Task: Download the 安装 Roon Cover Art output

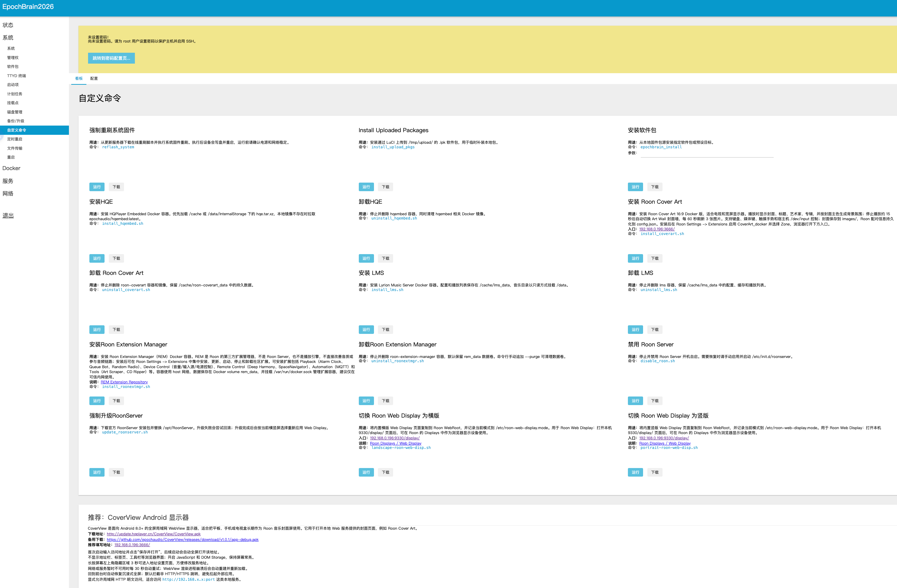Action: click(x=655, y=258)
